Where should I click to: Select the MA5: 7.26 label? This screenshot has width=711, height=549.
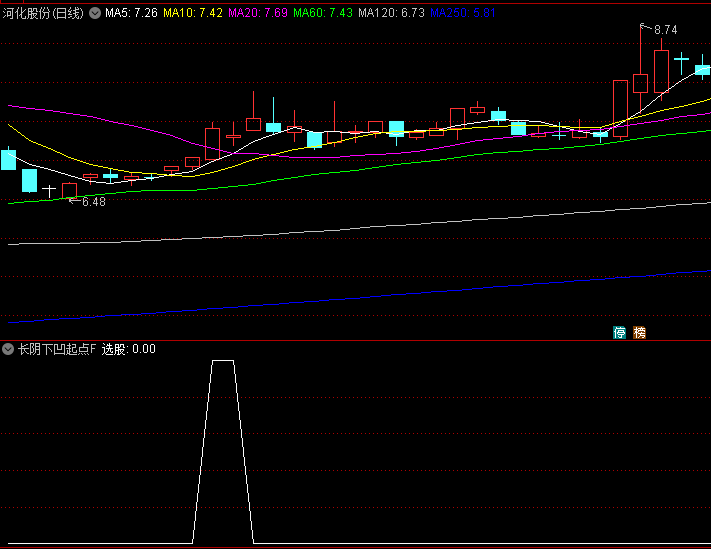[x=130, y=13]
